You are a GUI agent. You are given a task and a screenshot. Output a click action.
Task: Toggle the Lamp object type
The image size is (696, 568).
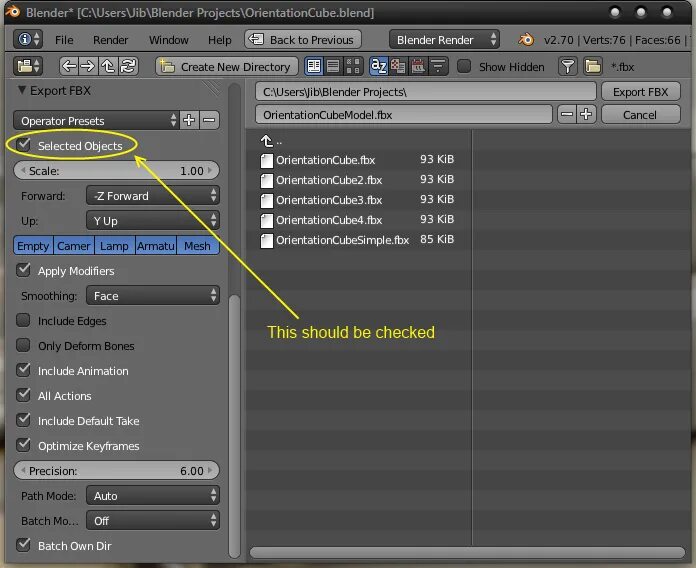coord(115,245)
